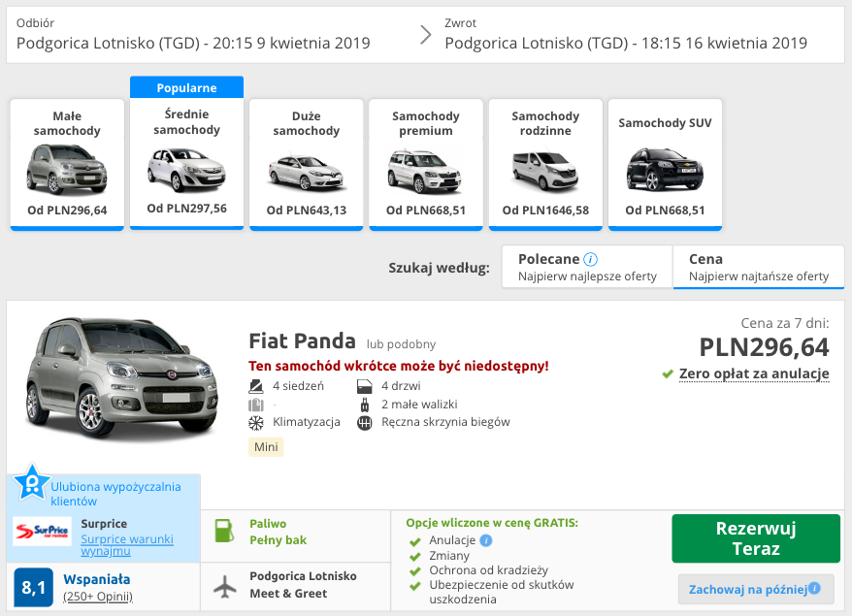
Task: Sort by Cena cheapest offers first
Action: 759,267
